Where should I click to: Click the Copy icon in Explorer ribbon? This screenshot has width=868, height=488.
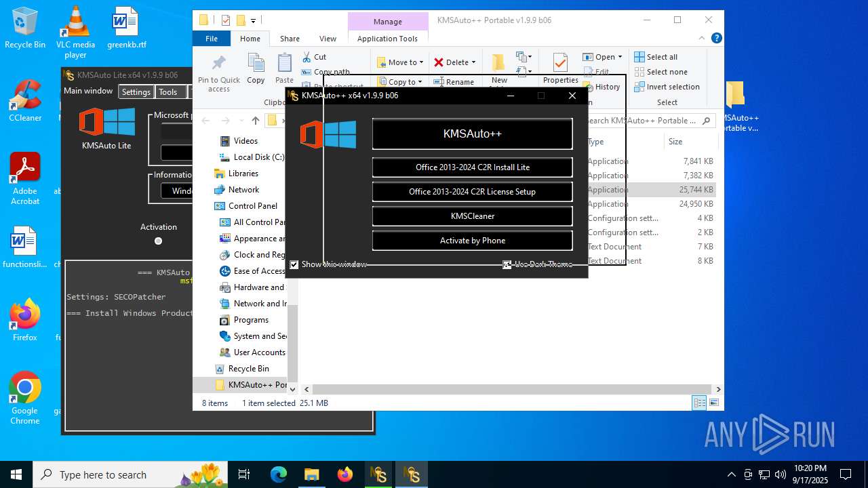coord(256,64)
